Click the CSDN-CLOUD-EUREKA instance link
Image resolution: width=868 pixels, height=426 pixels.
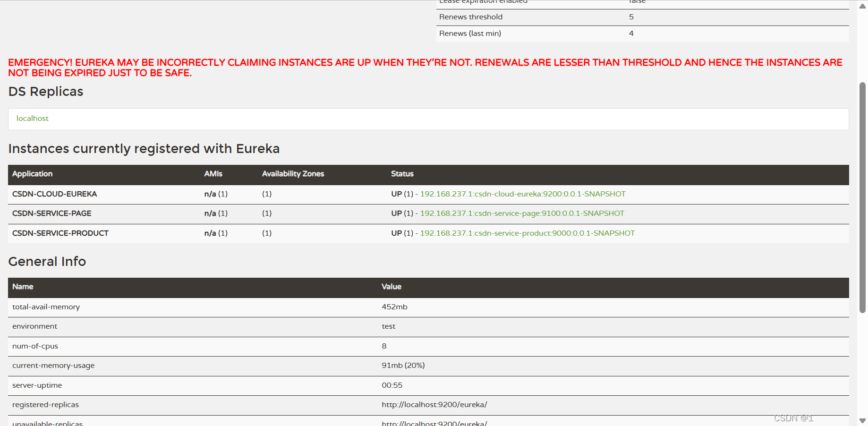[x=522, y=194]
